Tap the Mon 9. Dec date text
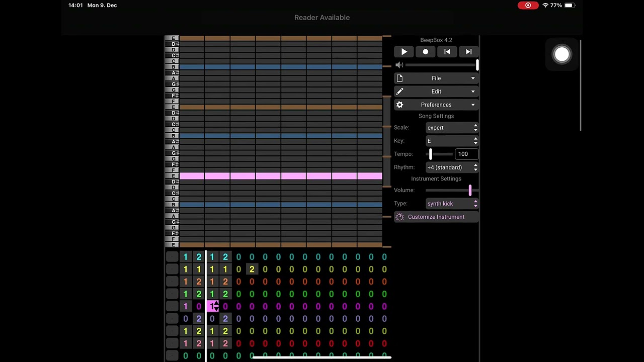 coord(102,5)
